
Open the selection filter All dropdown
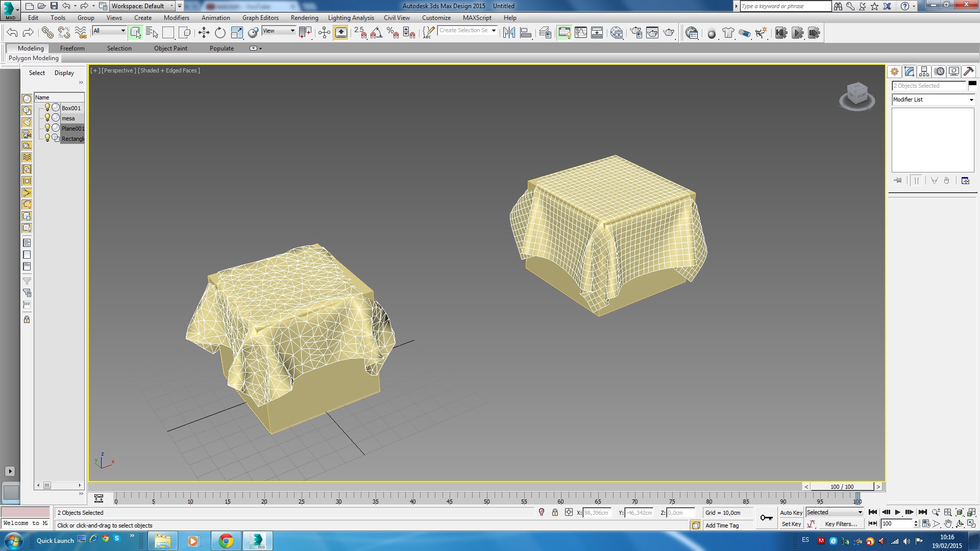[109, 31]
